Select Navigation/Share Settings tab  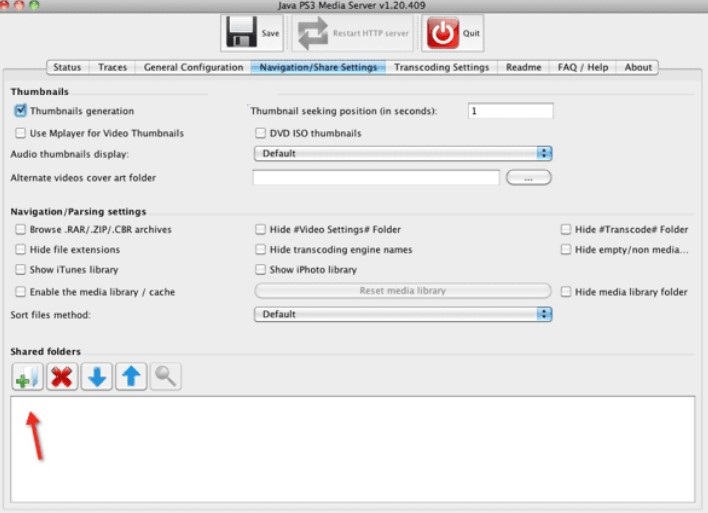tap(318, 67)
